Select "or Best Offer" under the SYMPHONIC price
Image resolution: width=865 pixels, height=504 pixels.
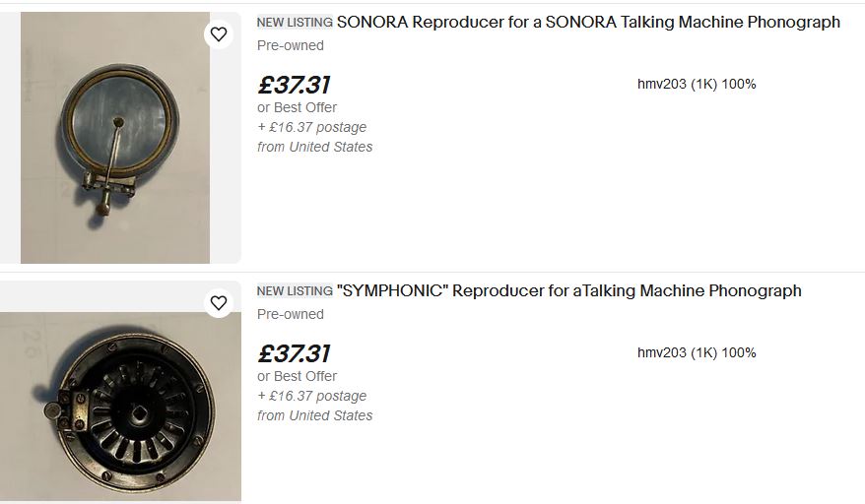pyautogui.click(x=298, y=376)
